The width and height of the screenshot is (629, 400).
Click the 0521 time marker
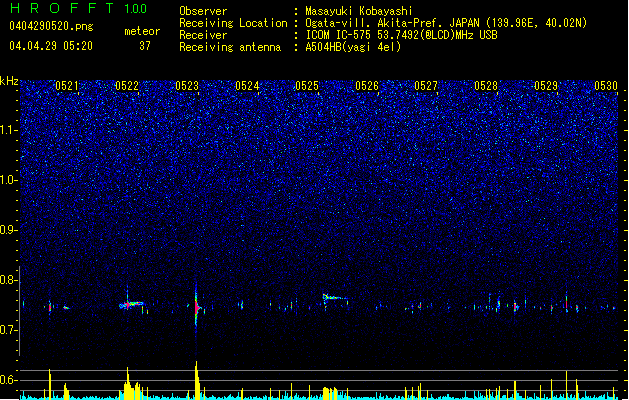point(67,86)
